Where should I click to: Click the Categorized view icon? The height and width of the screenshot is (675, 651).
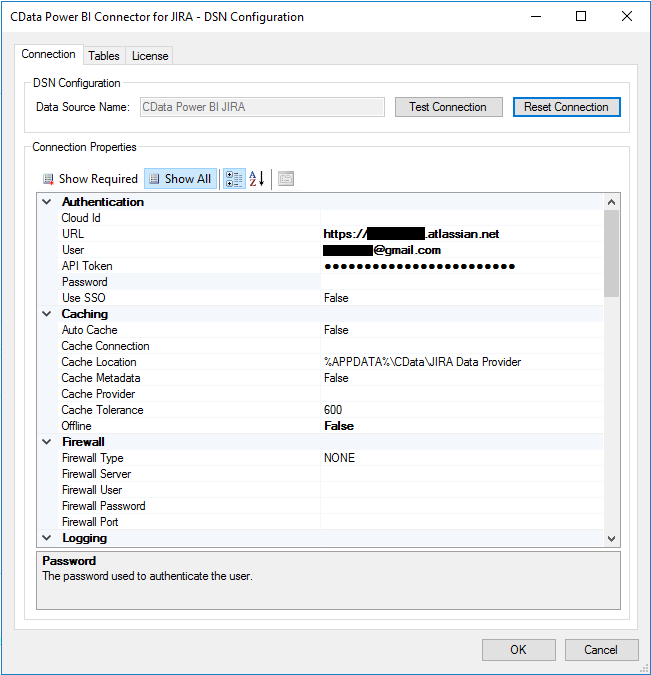234,179
